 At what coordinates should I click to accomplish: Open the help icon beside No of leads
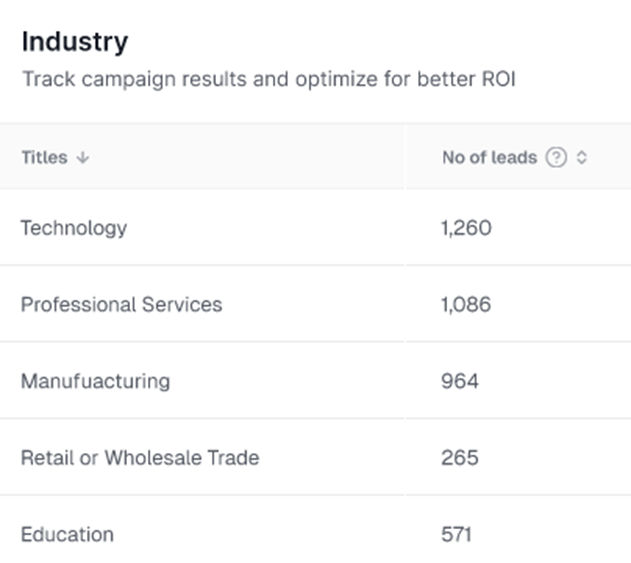tap(556, 158)
